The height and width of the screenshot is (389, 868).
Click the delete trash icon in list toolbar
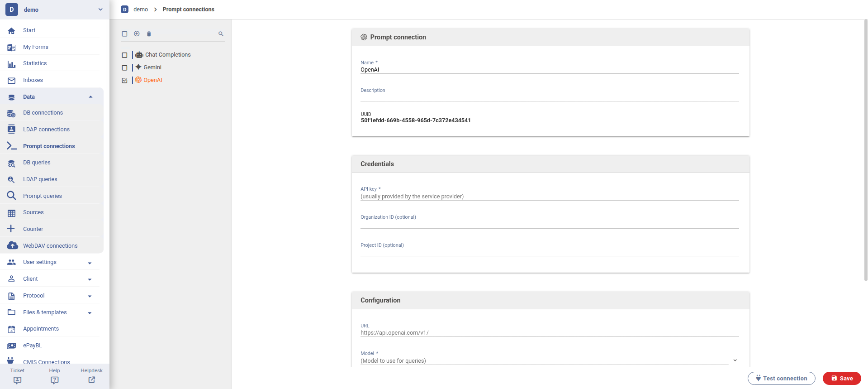[149, 34]
